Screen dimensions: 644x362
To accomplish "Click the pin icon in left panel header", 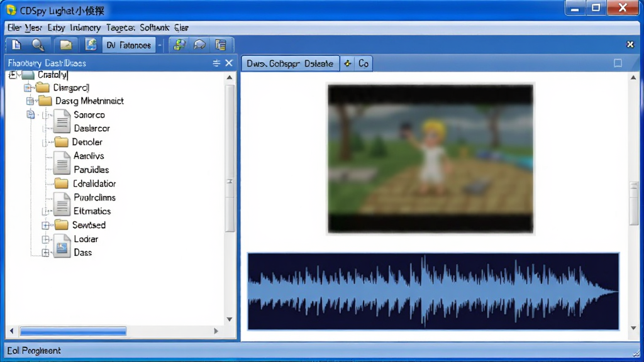I will (216, 63).
